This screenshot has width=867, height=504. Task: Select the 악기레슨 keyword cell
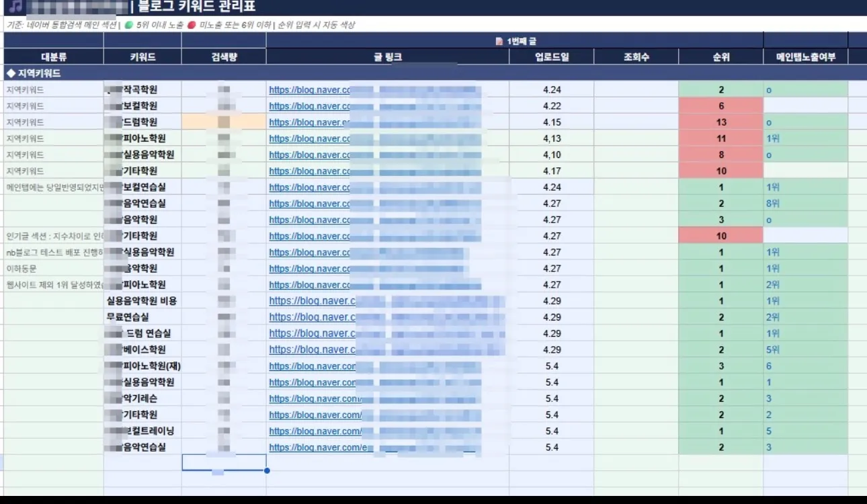142,398
